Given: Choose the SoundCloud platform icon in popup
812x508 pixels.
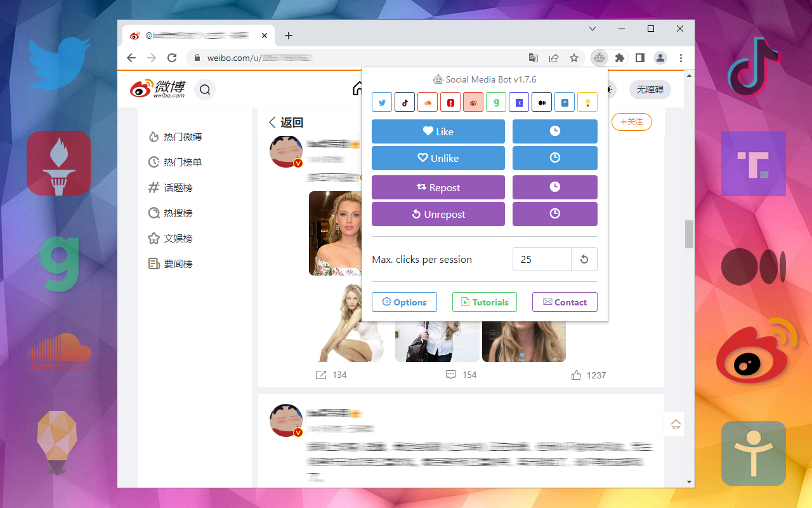Looking at the screenshot, I should [x=428, y=102].
